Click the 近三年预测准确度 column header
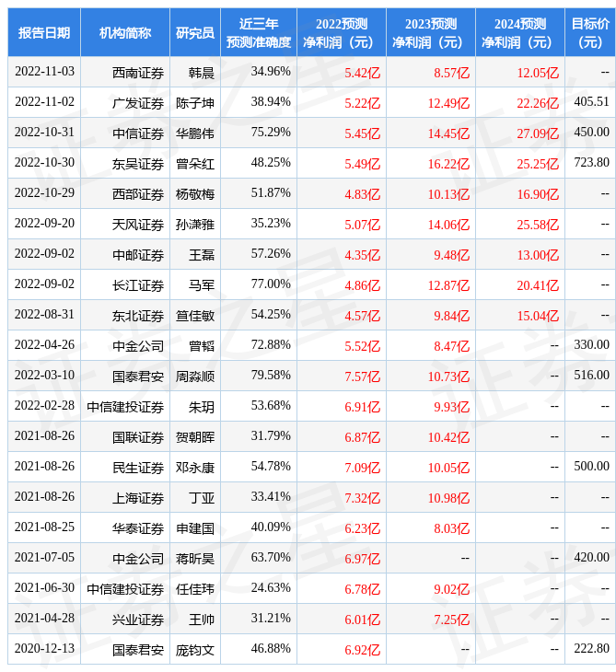Image resolution: width=616 pixels, height=672 pixels. click(x=259, y=32)
